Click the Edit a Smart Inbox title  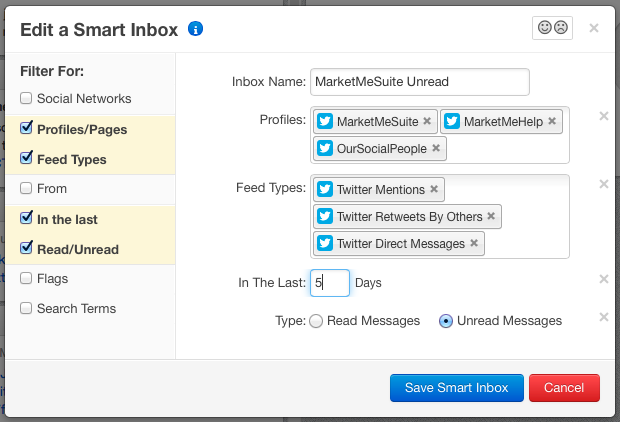click(x=99, y=30)
